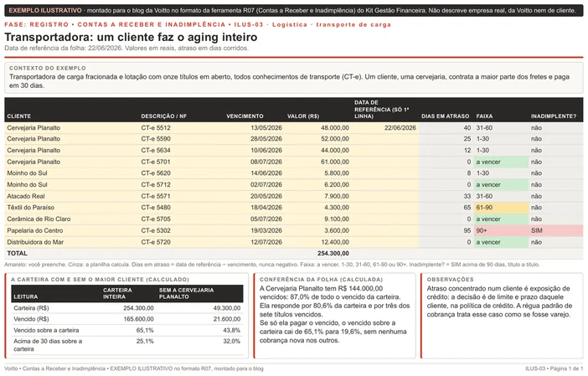The width and height of the screenshot is (588, 376).
Task: Select 'Moinho do Sul' in the CT-e 5620 row
Action: [x=27, y=173]
